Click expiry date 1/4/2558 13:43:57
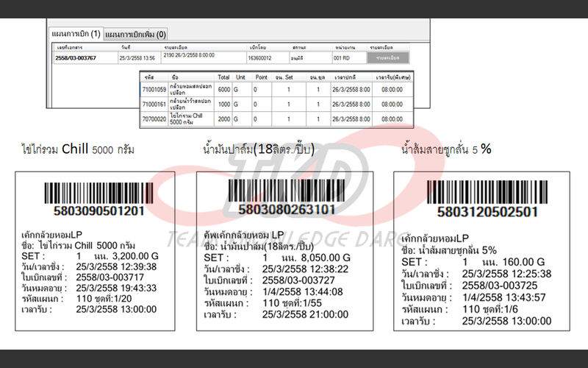Screen dimensions: 588x368 pos(503,298)
